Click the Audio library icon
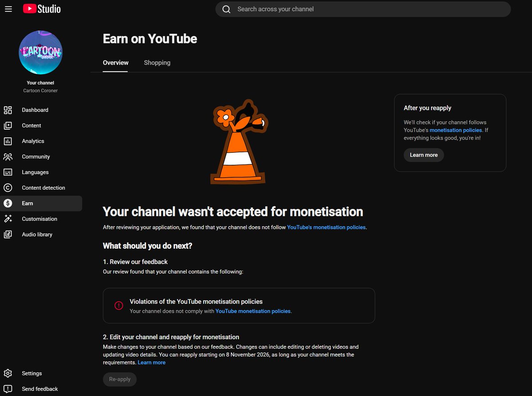 pos(8,234)
